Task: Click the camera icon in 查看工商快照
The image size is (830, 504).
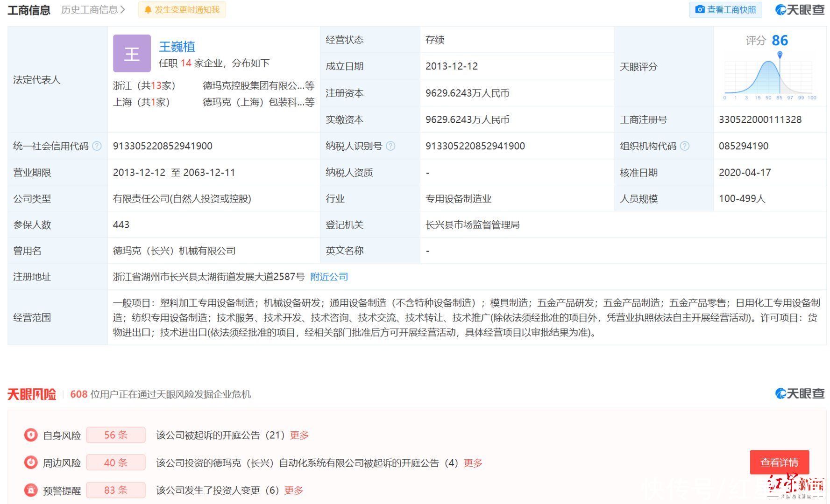Action: click(700, 9)
